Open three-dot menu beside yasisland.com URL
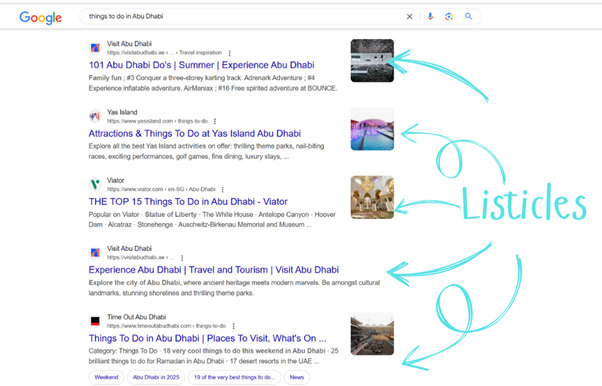 coord(215,121)
